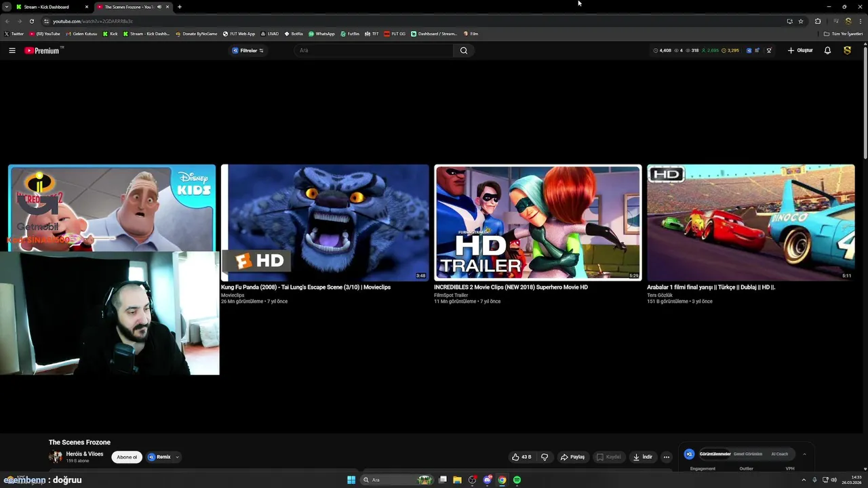Open Spotify from the taskbar
Screen dimensions: 868x488
click(x=517, y=480)
